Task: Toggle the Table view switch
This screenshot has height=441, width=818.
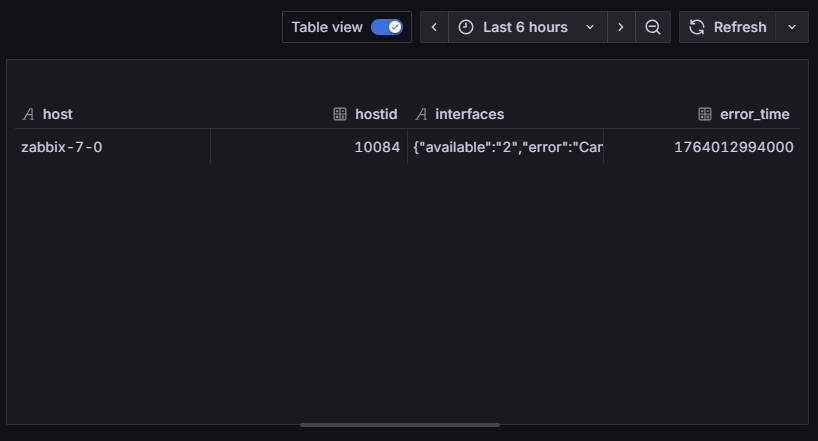Action: pos(386,27)
